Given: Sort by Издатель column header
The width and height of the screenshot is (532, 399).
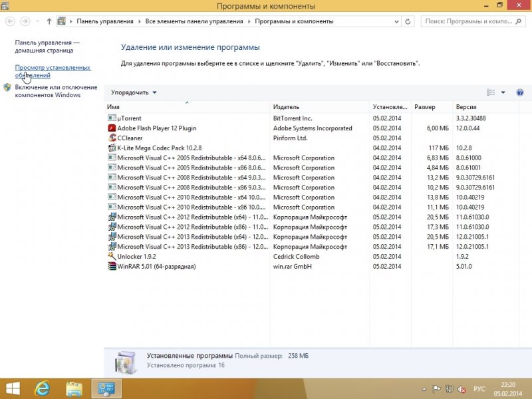Looking at the screenshot, I should [x=320, y=107].
